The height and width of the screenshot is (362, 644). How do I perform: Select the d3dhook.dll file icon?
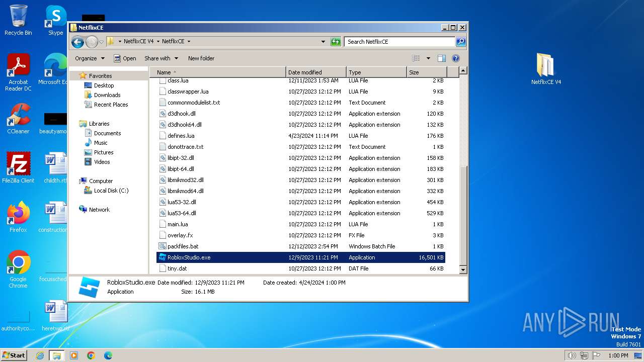pyautogui.click(x=163, y=114)
